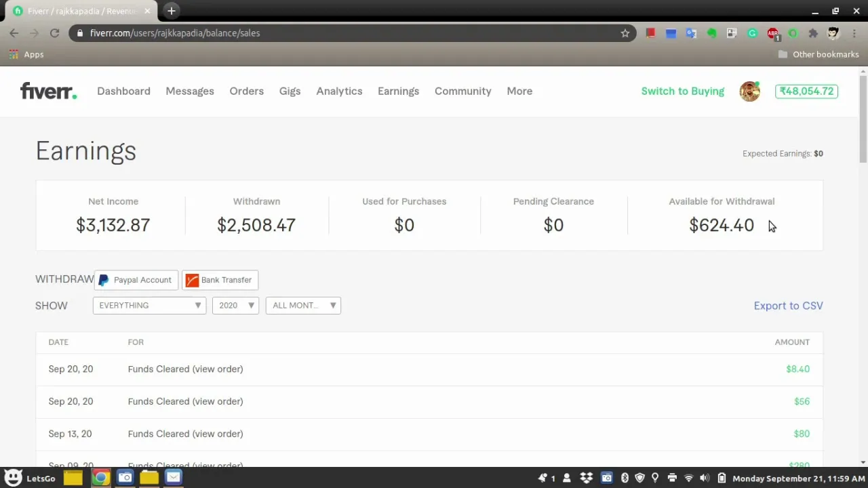Open the ALL MONTHS dropdown
868x488 pixels.
303,306
